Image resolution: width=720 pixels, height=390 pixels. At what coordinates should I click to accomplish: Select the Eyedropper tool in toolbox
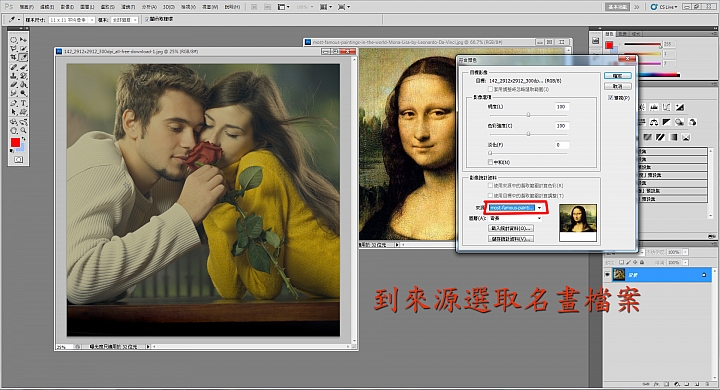[x=23, y=57]
